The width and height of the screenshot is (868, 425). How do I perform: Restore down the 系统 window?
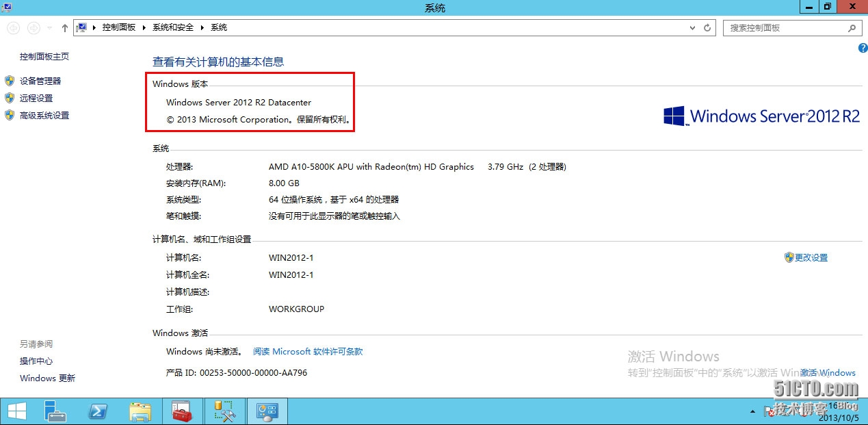[x=828, y=6]
